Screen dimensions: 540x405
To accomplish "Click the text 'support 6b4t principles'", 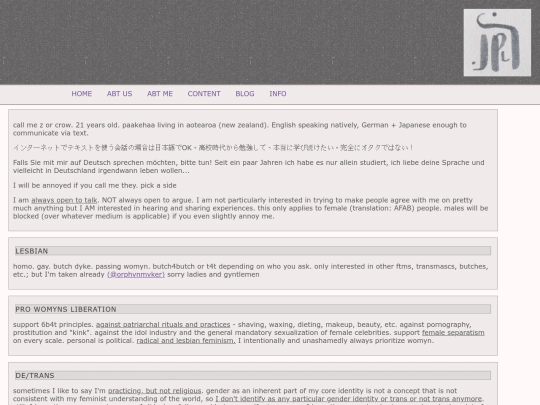I will click(x=53, y=324).
